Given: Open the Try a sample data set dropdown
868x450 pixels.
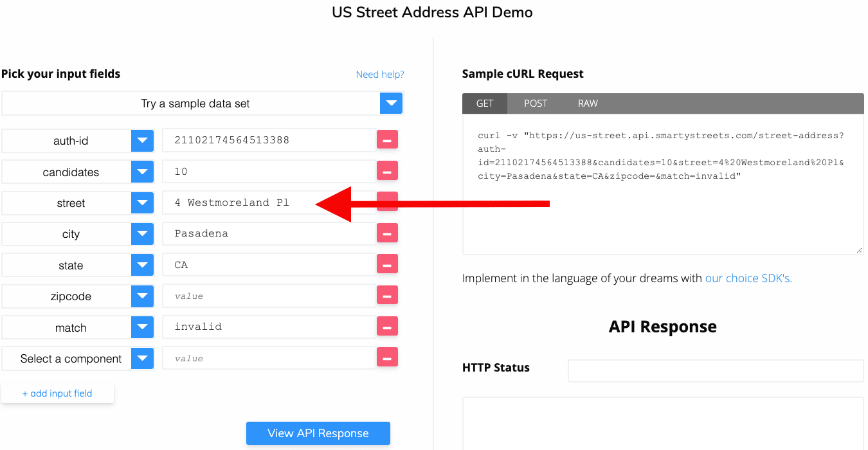Looking at the screenshot, I should [391, 103].
